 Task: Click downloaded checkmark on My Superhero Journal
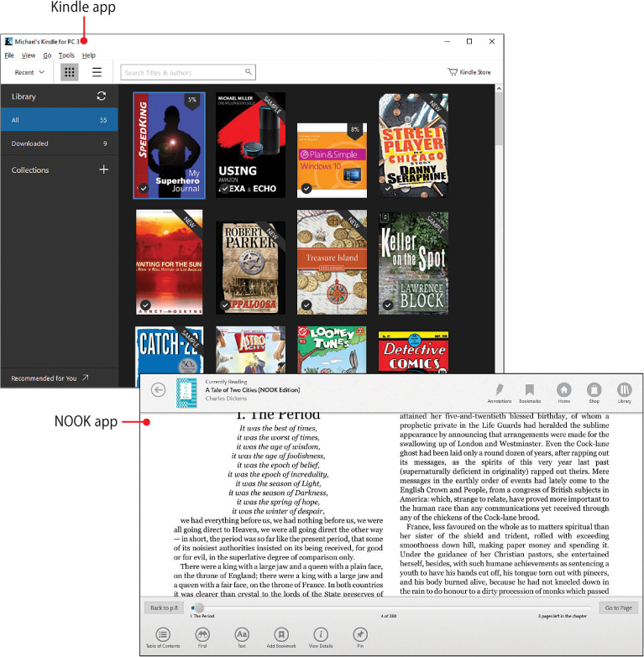(x=144, y=189)
